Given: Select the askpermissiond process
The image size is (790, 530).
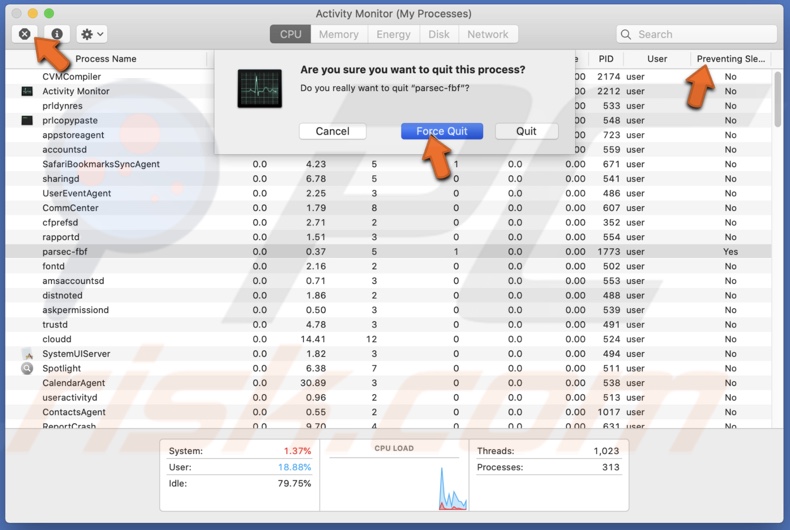Looking at the screenshot, I should coord(76,310).
